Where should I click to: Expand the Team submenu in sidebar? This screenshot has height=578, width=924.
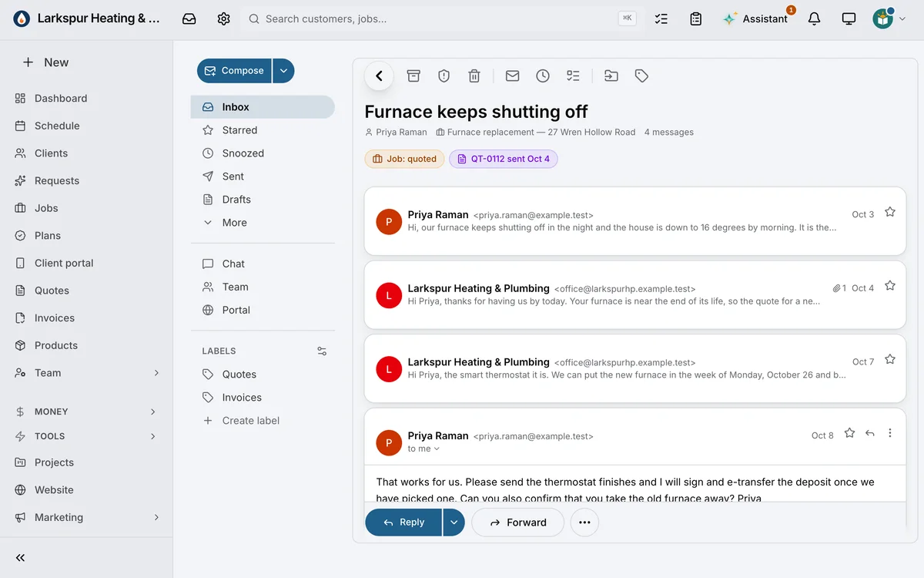click(156, 373)
